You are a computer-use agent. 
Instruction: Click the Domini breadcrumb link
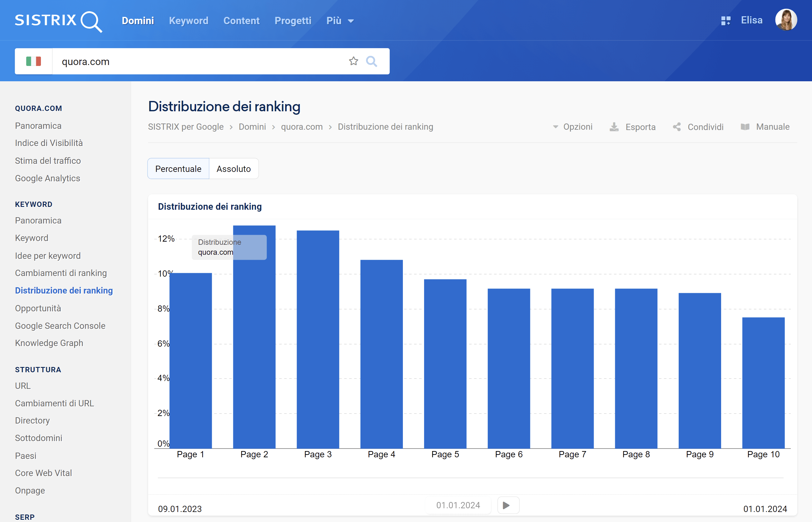point(252,127)
